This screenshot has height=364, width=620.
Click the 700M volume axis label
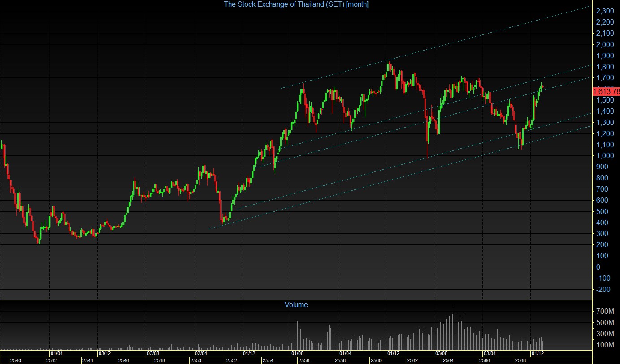click(x=604, y=311)
